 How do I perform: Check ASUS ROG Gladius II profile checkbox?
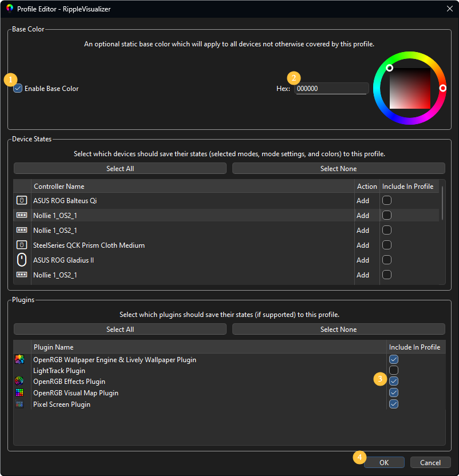[x=387, y=260]
